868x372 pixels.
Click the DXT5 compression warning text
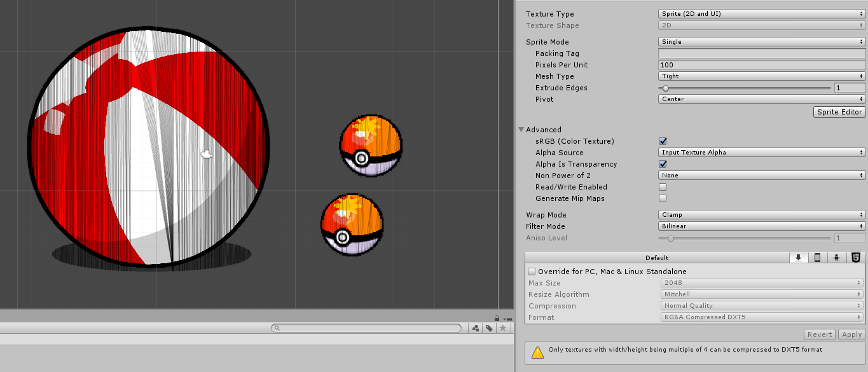click(x=685, y=350)
